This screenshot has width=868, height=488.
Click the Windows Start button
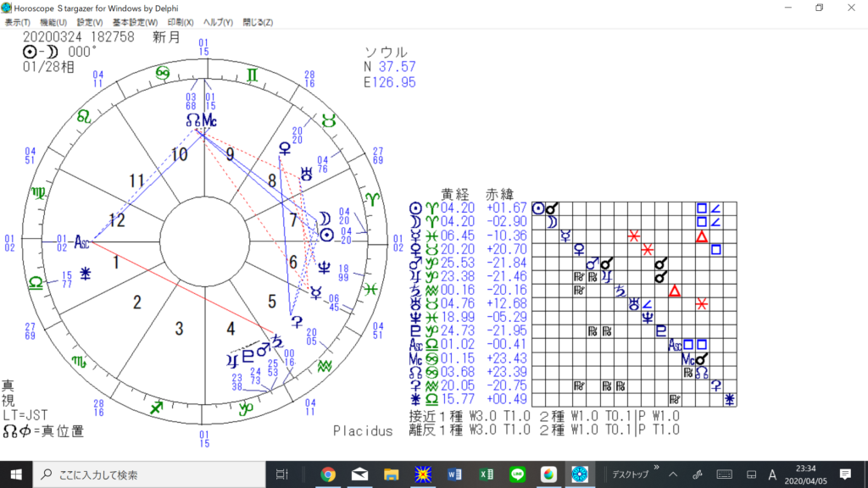tap(16, 474)
